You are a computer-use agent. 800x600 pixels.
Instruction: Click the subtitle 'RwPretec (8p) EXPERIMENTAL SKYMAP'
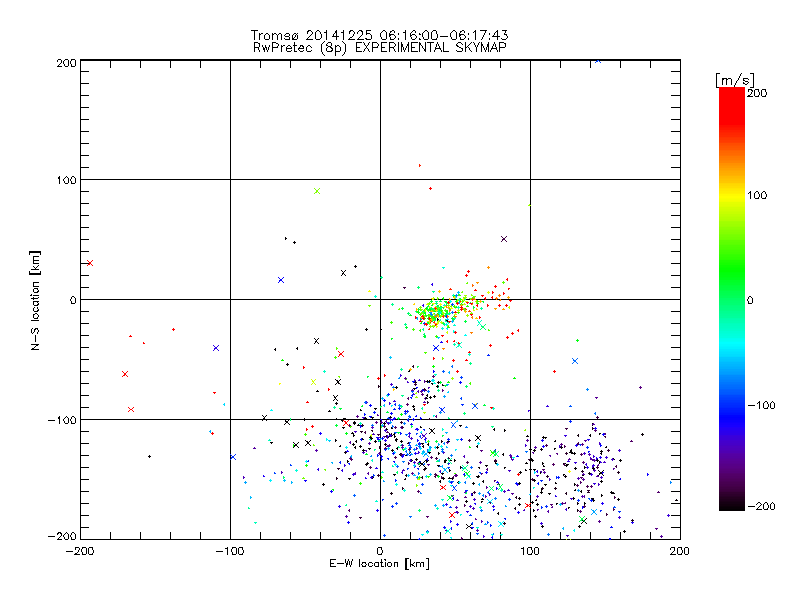point(380,48)
